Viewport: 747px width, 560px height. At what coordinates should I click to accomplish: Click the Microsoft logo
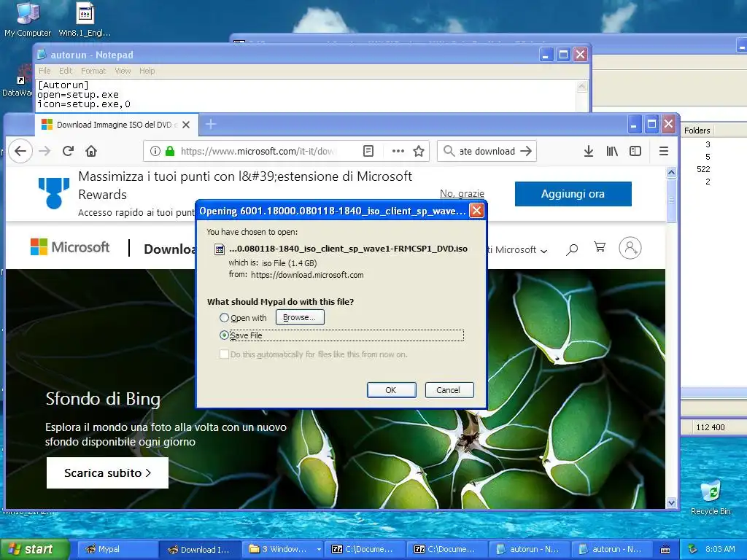(x=70, y=247)
